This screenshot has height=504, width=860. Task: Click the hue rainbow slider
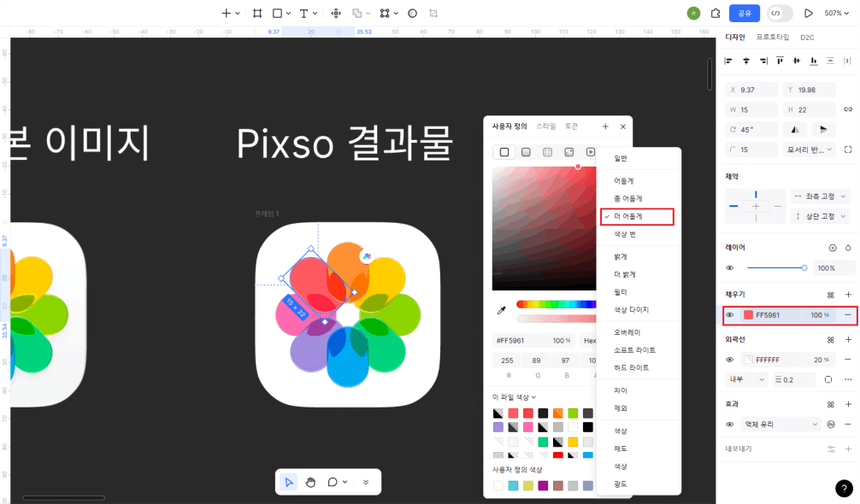556,305
